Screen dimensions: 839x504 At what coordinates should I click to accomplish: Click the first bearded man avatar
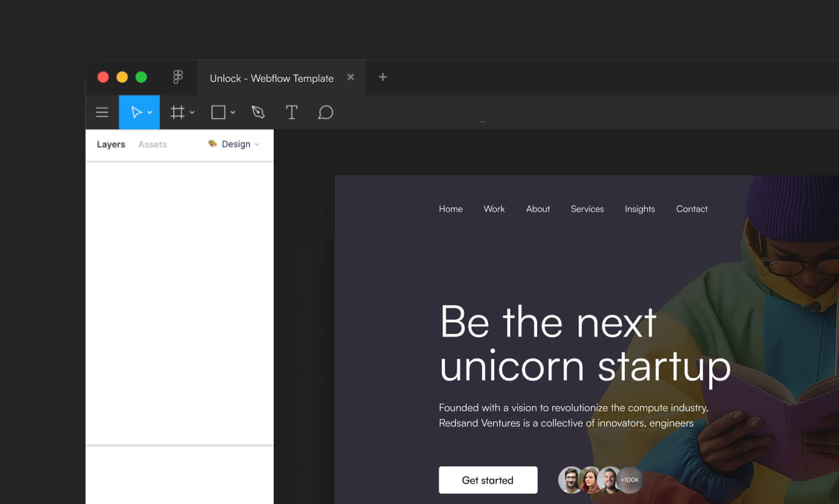tap(570, 480)
